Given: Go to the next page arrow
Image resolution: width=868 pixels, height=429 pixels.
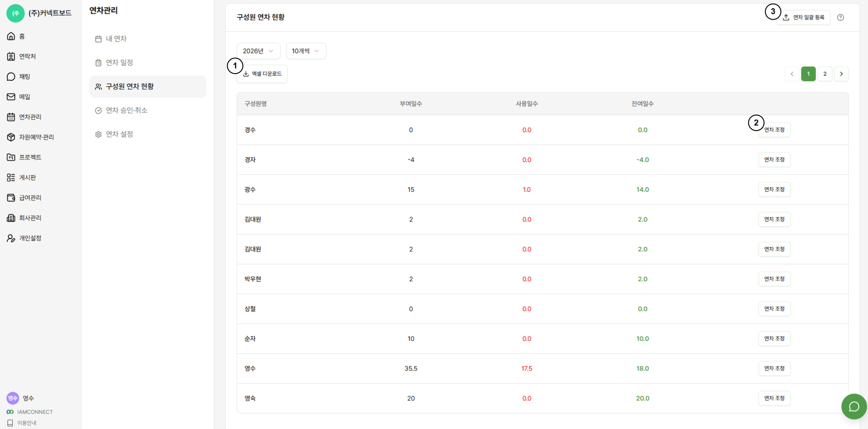Looking at the screenshot, I should pos(842,74).
